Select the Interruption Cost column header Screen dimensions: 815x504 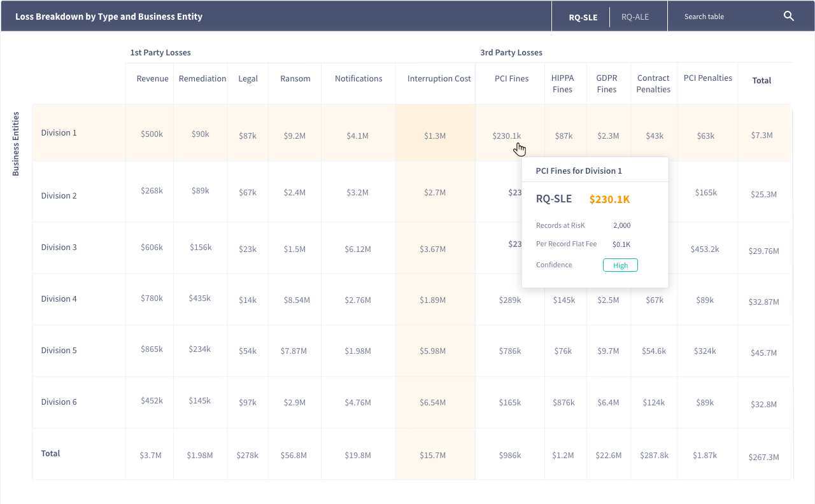(439, 79)
